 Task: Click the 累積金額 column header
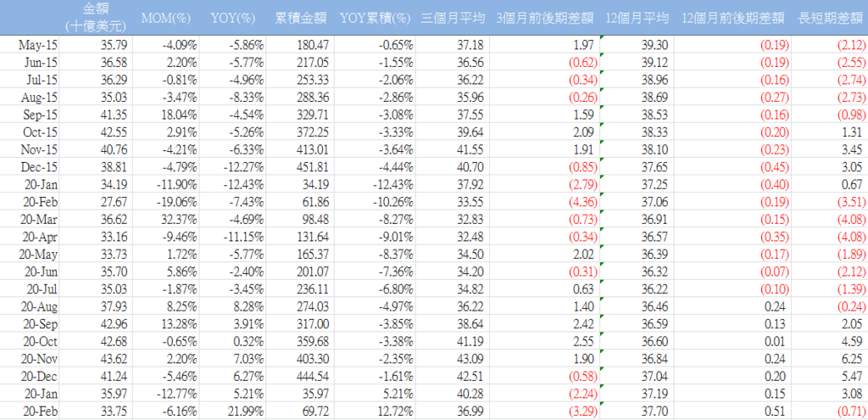tap(299, 18)
